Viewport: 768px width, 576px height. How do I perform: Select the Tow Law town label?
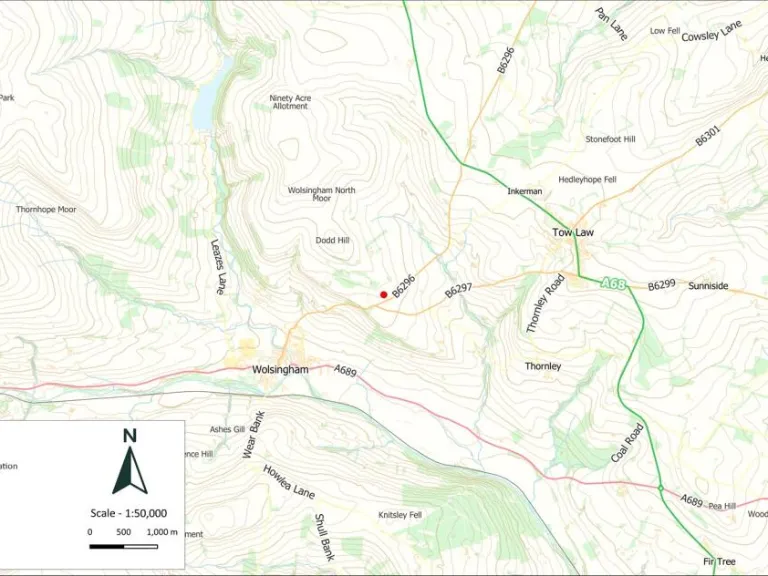[573, 232]
